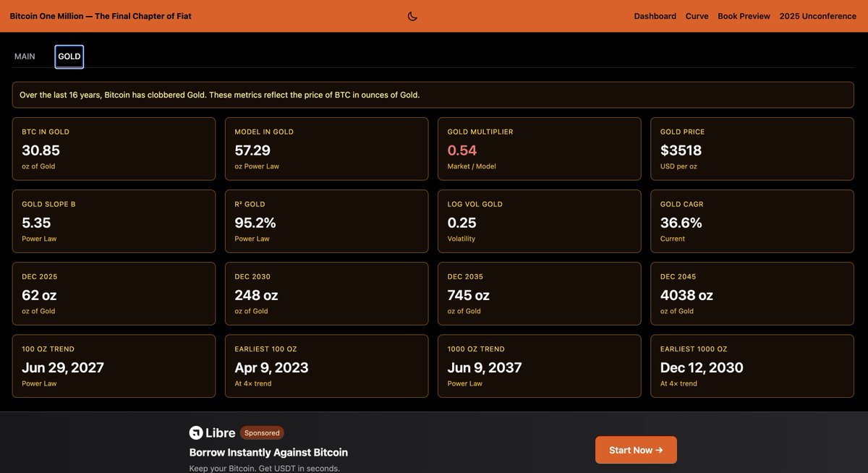Select the Model in Gold 57.29 value
This screenshot has width=868, height=473.
[x=253, y=150]
